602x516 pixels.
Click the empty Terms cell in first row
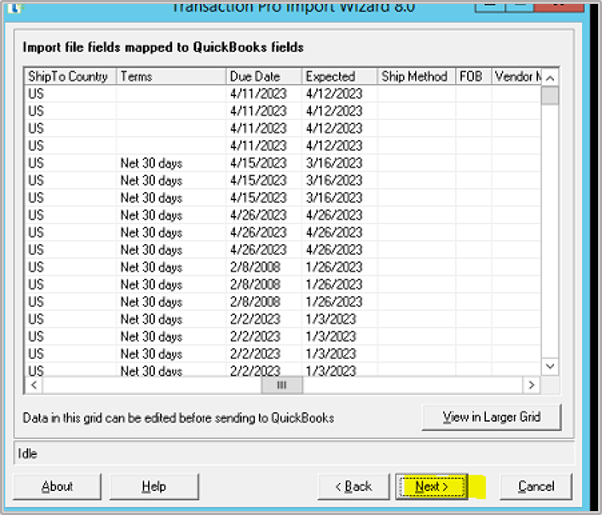point(171,94)
